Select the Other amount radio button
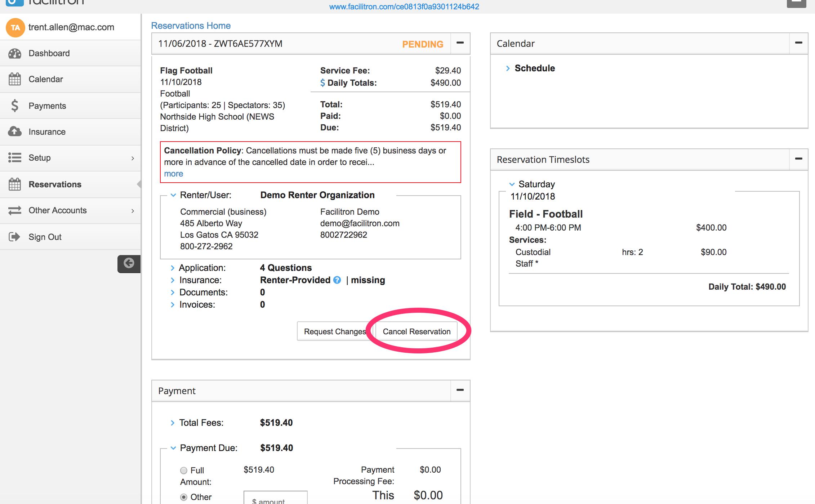This screenshot has width=815, height=504. tap(184, 497)
